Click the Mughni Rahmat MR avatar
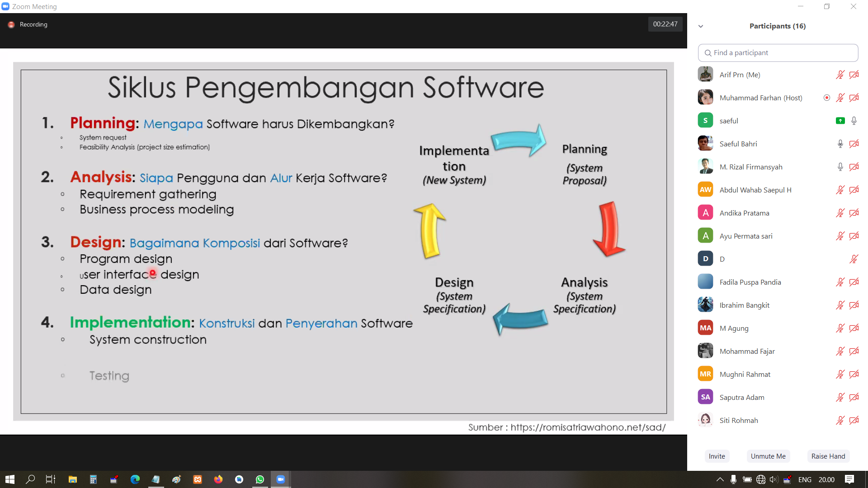Image resolution: width=868 pixels, height=488 pixels. tap(705, 374)
